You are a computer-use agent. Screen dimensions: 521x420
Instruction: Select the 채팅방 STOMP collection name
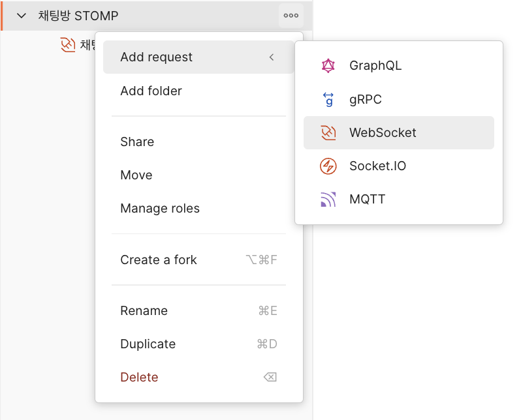[x=78, y=16]
